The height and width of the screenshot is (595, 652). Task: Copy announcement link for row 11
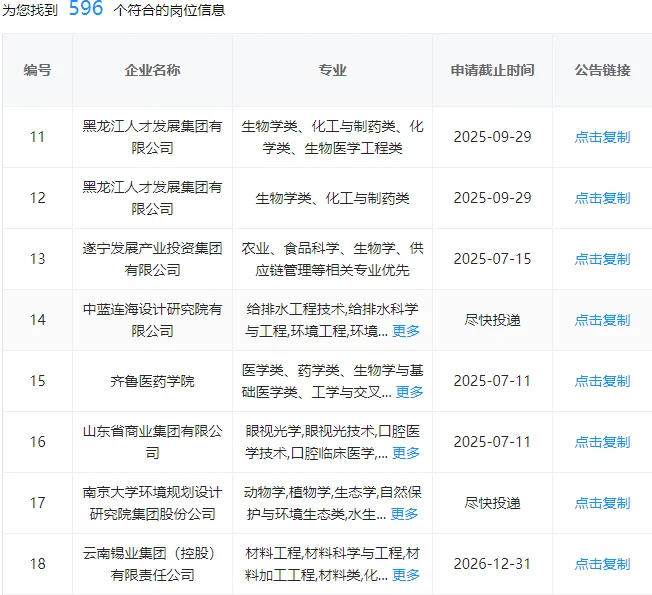tap(602, 137)
